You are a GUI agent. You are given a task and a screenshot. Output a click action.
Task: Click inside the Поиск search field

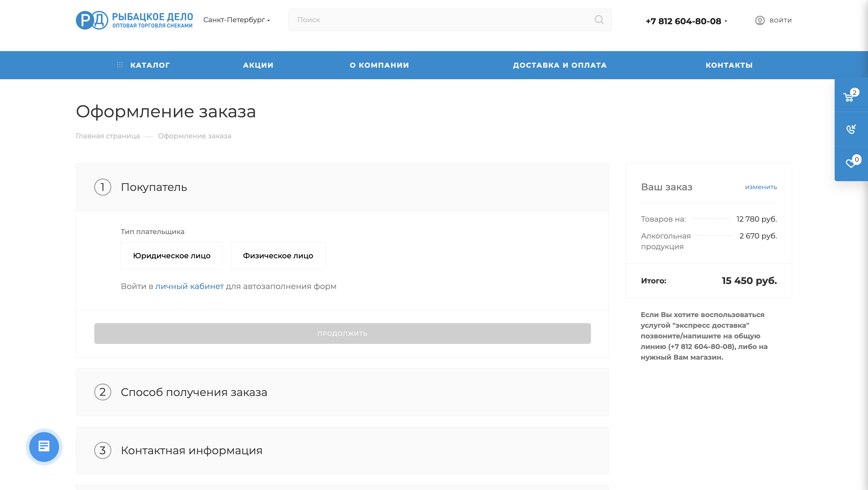pos(404,20)
